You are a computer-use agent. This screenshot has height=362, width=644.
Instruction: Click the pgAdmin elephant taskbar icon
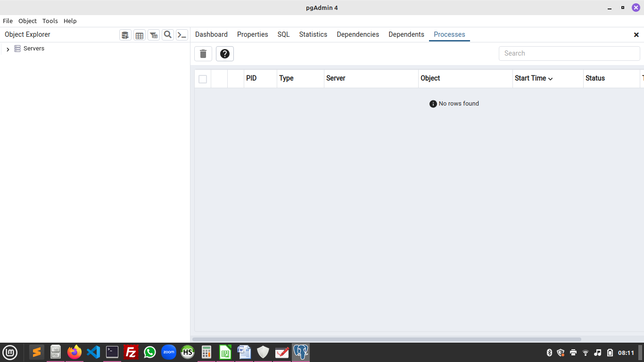pos(301,352)
